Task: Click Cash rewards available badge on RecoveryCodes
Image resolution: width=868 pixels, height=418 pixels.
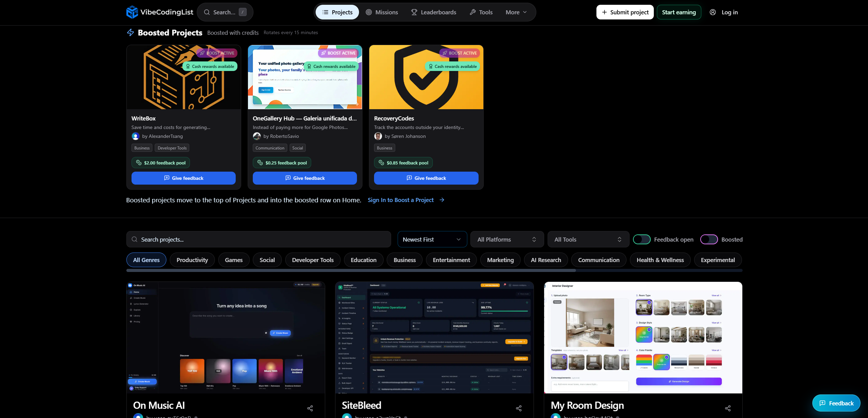Action: [x=452, y=66]
